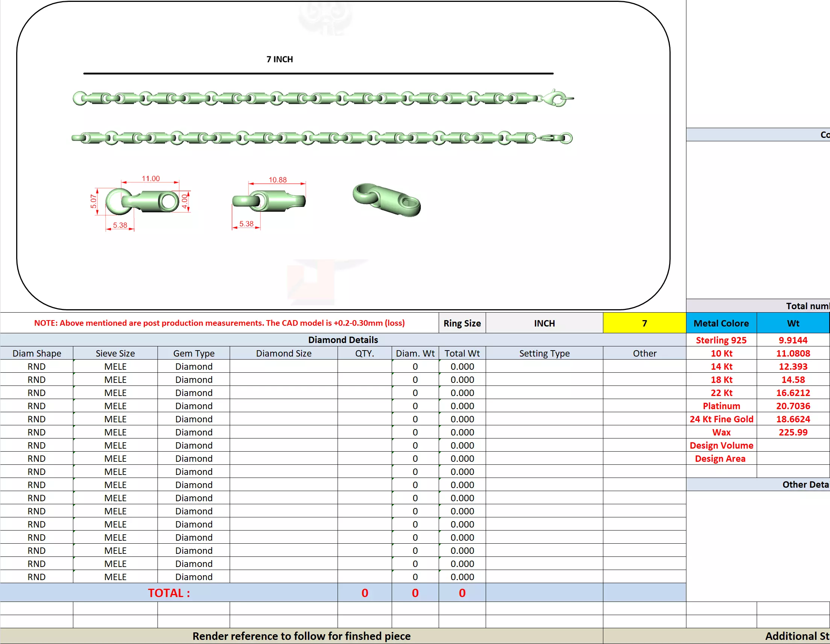Click the TOTAL label in summary row
Image resolution: width=830 pixels, height=644 pixels.
coord(169,593)
